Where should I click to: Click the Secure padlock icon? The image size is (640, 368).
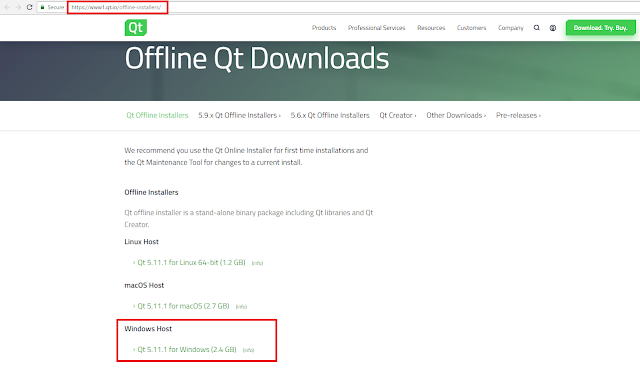pos(42,7)
